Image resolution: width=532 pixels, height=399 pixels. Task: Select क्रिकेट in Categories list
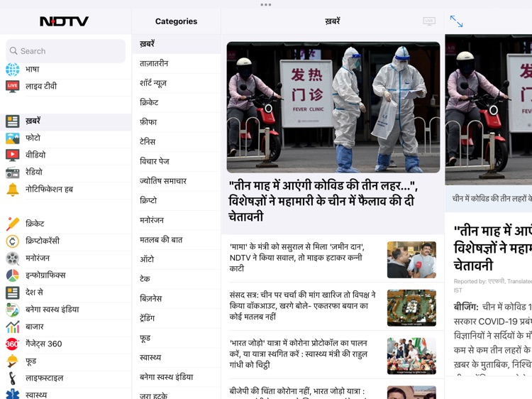click(177, 102)
